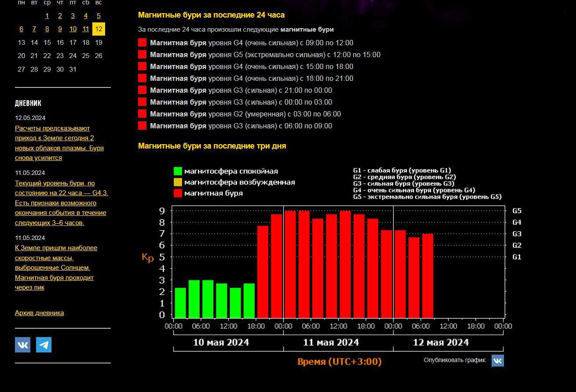The image size is (576, 392).
Task: Open the 'Архив дневника' link
Action: tap(39, 313)
